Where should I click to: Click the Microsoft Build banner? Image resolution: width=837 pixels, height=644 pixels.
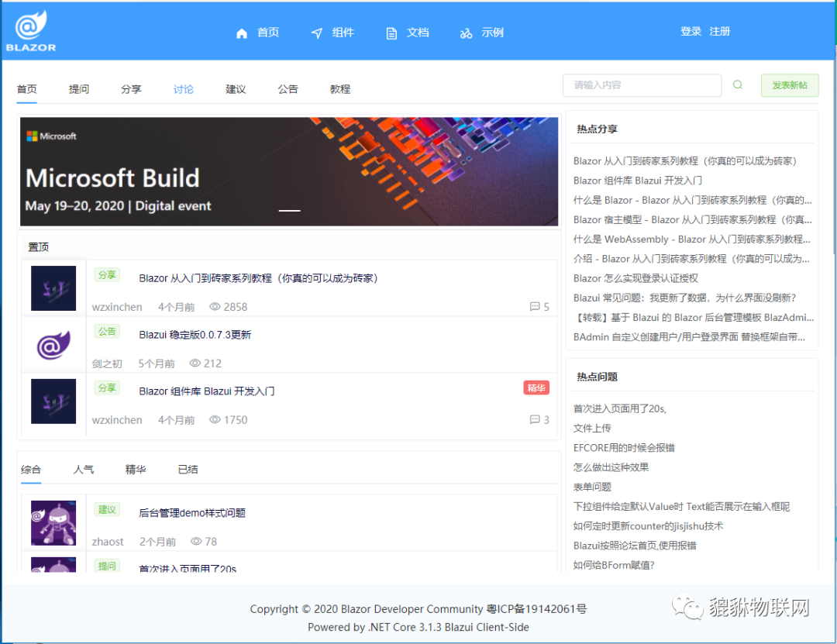point(289,171)
